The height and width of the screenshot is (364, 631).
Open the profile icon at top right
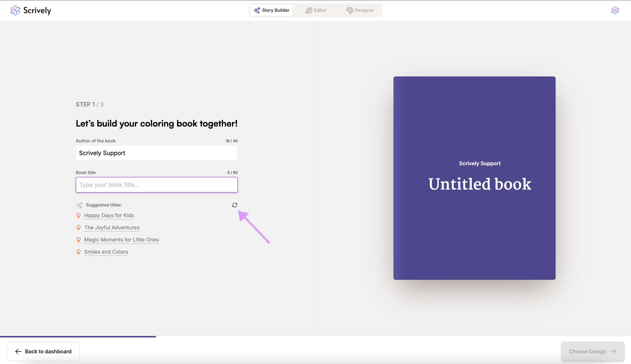click(x=615, y=10)
